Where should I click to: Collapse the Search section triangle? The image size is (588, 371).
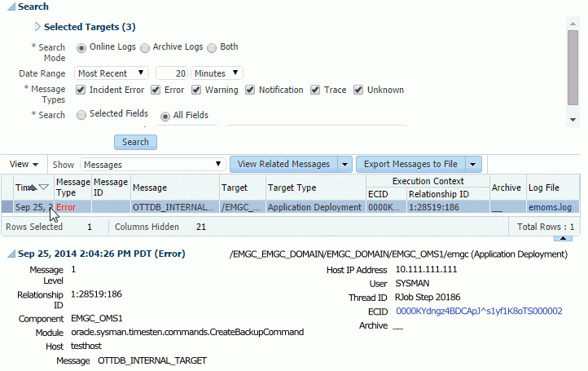coord(11,7)
